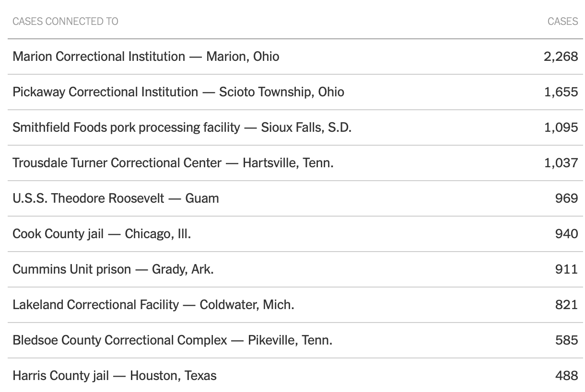Click Bledsoe County Correctional Complex entry
This screenshot has width=585, height=392.
[173, 340]
